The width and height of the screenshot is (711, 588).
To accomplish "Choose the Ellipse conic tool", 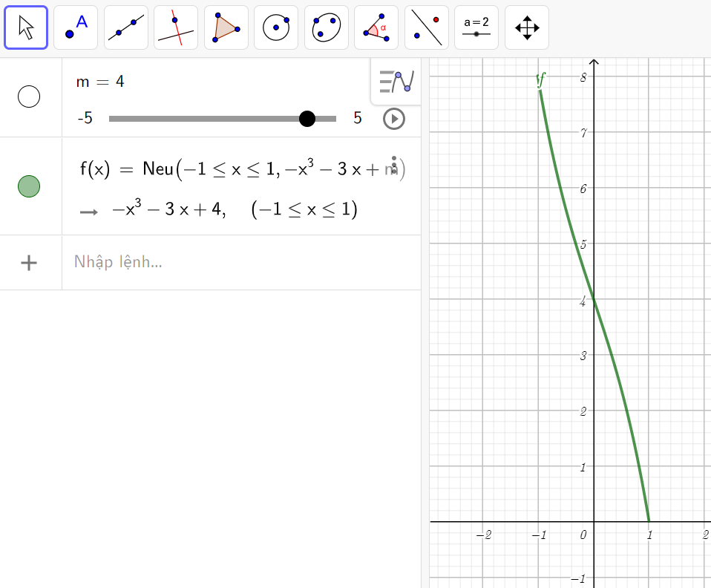I will 326,27.
